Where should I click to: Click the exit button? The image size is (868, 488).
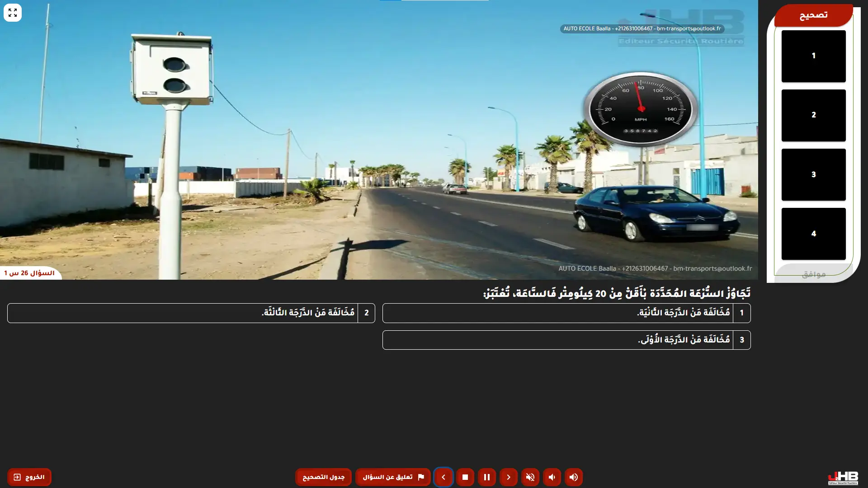(x=29, y=477)
